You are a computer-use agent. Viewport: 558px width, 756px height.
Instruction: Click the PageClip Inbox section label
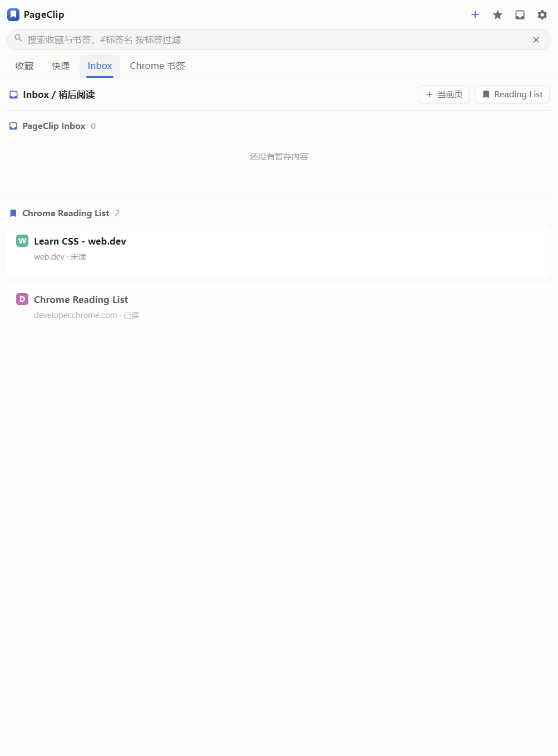54,126
